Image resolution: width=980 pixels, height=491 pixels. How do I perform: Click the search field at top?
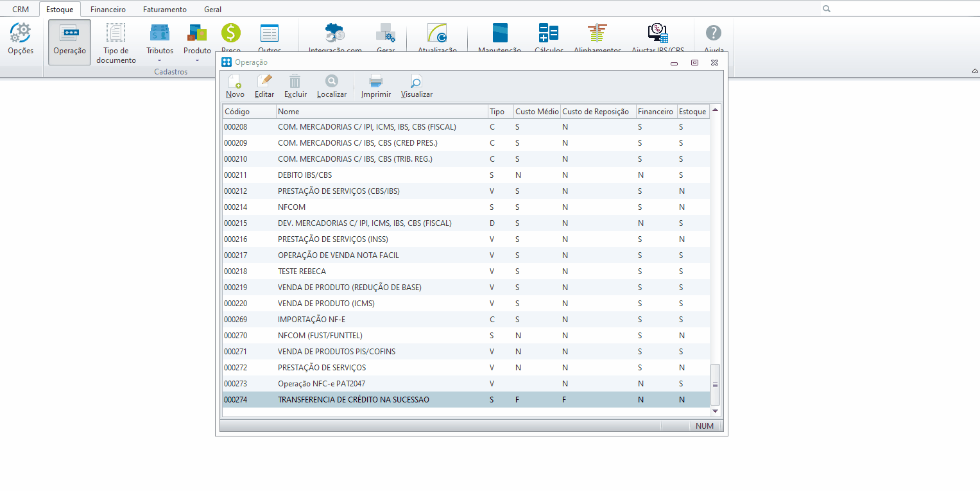click(x=900, y=9)
